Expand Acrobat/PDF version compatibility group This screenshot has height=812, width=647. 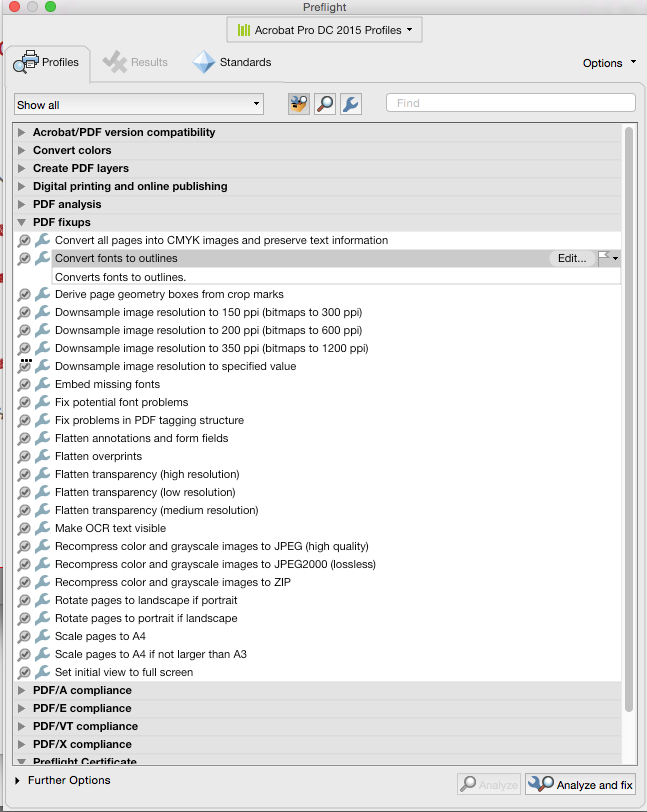point(21,132)
